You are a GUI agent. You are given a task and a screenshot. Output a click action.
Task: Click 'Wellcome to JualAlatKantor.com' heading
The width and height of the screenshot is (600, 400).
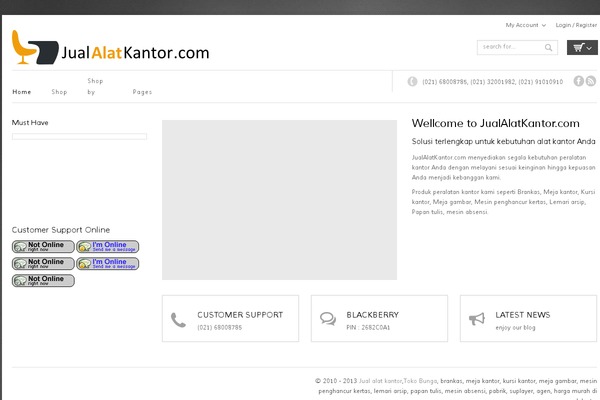496,123
